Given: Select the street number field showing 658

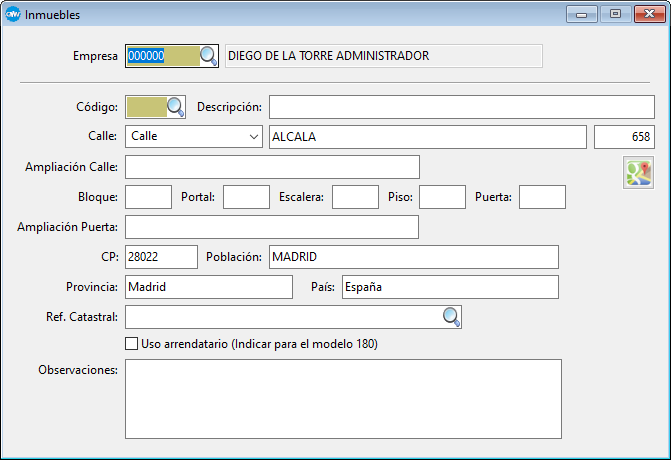Looking at the screenshot, I should 626,137.
